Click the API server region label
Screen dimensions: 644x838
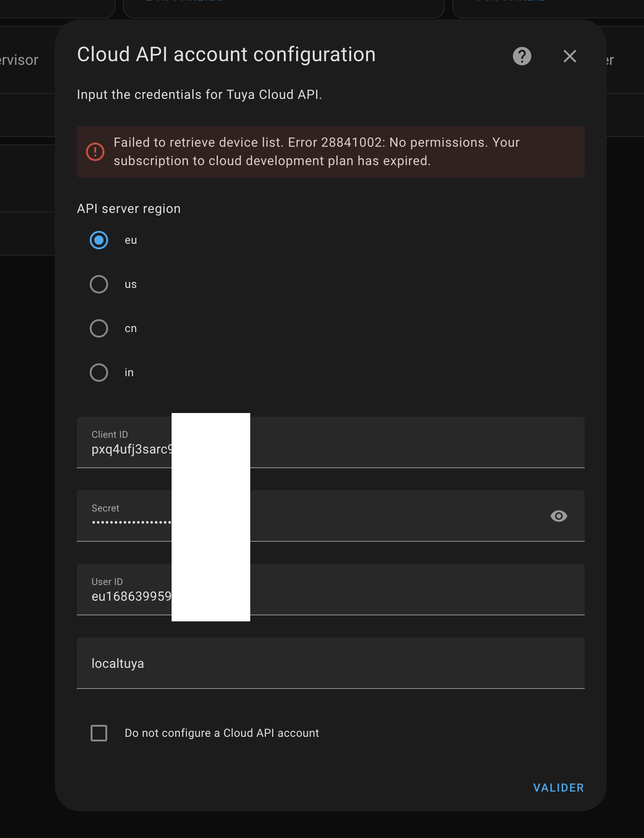pyautogui.click(x=129, y=209)
